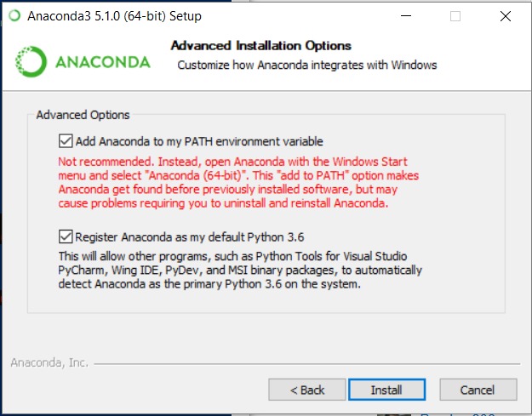
Task: Click the 'Customize how Anaconda integrates' subtitle
Action: (x=306, y=65)
